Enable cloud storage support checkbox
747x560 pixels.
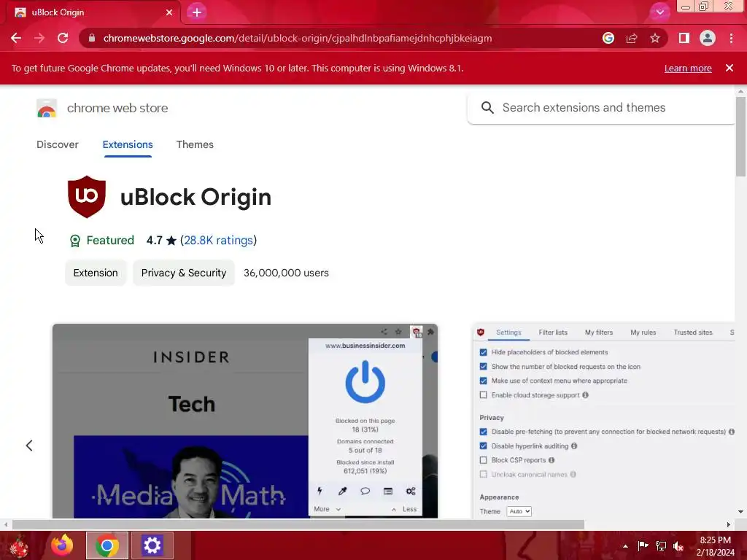point(483,395)
